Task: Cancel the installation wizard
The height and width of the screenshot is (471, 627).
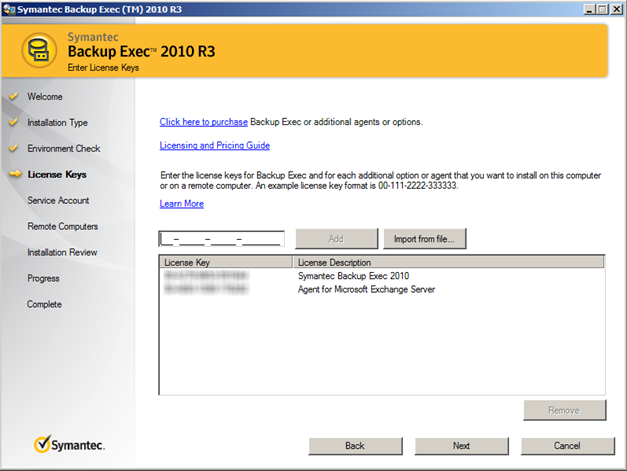Action: click(x=567, y=446)
